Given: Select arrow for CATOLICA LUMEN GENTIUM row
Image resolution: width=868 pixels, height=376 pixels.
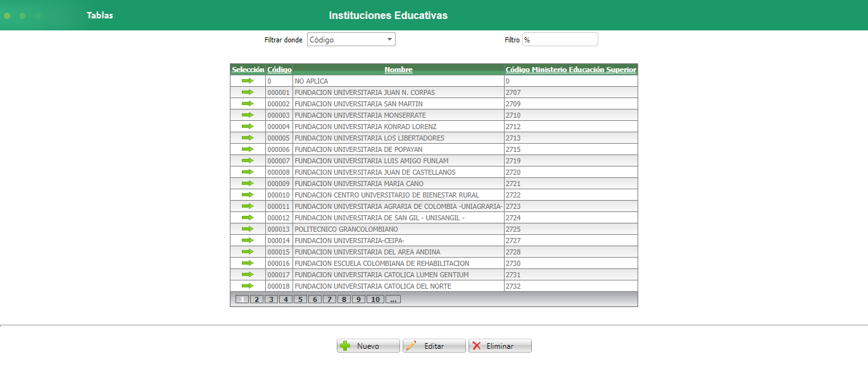Looking at the screenshot, I should [x=248, y=275].
